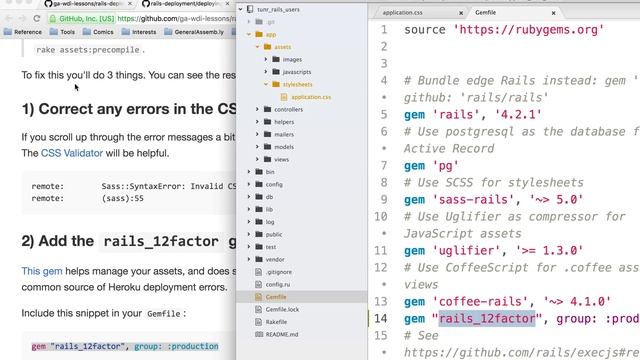640x360 pixels.
Task: Click the 'sass-rails' gem name in editor
Action: (473, 200)
